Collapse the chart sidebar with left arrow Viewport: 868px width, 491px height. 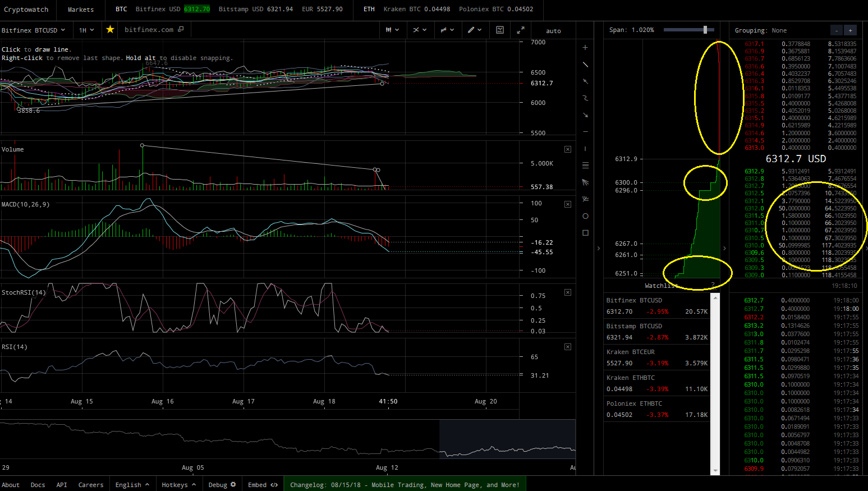pyautogui.click(x=598, y=248)
